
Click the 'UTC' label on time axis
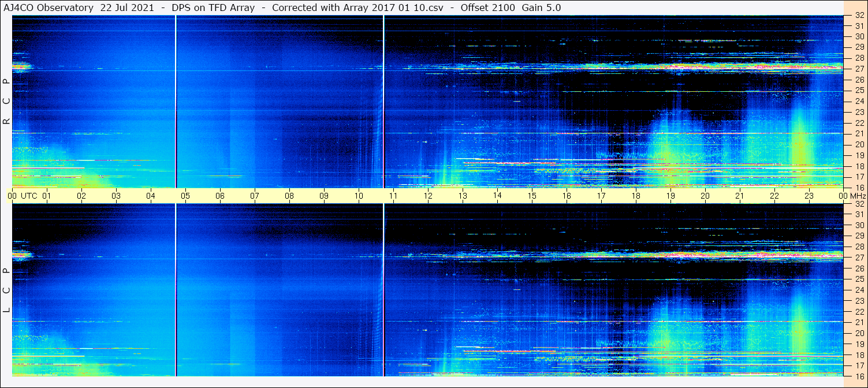coord(29,196)
